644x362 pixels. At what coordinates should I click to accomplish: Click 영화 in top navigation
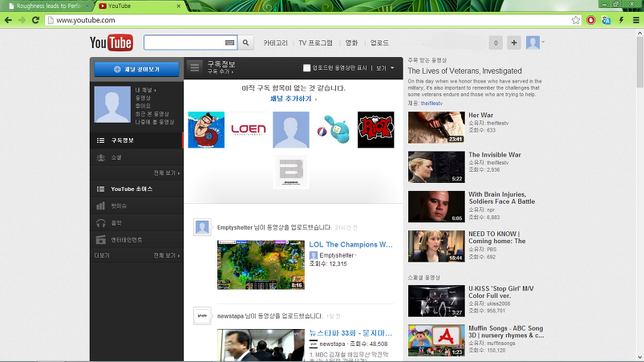351,43
